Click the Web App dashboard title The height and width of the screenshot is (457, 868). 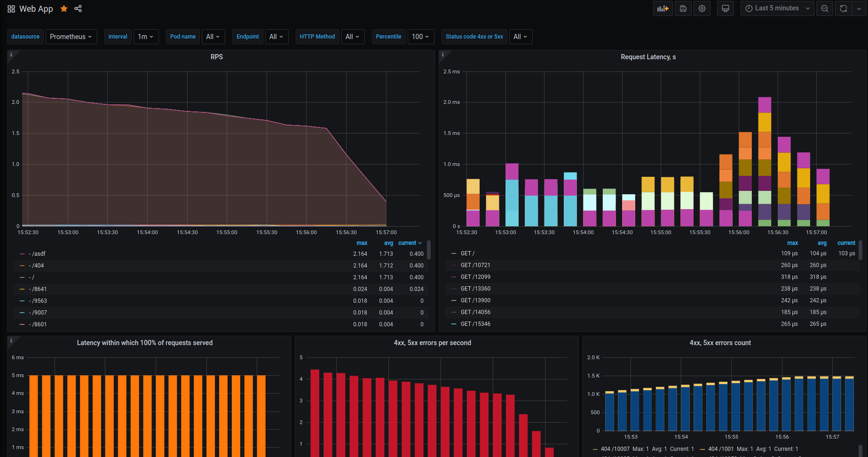[x=36, y=9]
